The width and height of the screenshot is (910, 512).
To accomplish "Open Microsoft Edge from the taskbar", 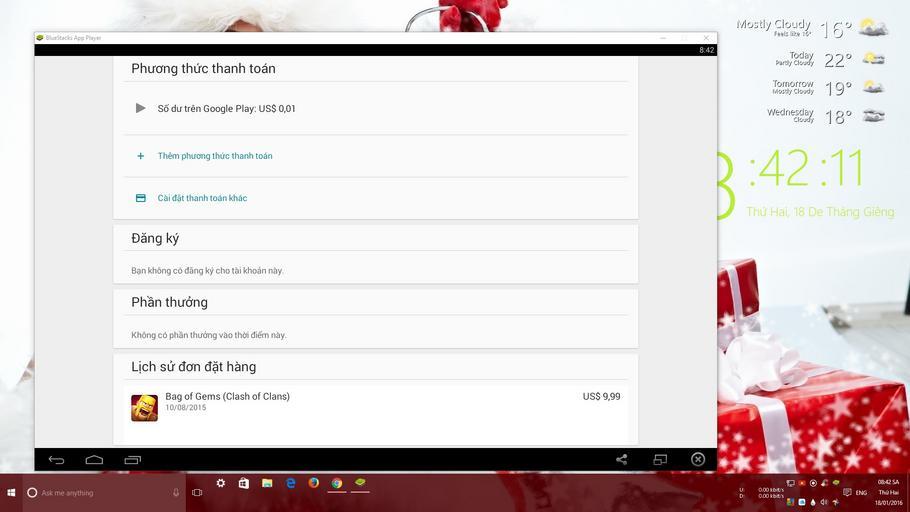I will click(x=291, y=483).
